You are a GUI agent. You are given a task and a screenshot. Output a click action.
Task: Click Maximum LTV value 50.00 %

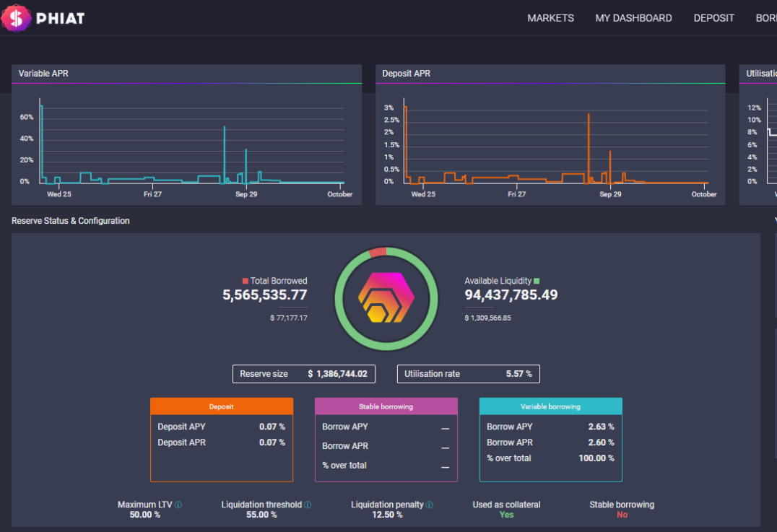click(144, 515)
